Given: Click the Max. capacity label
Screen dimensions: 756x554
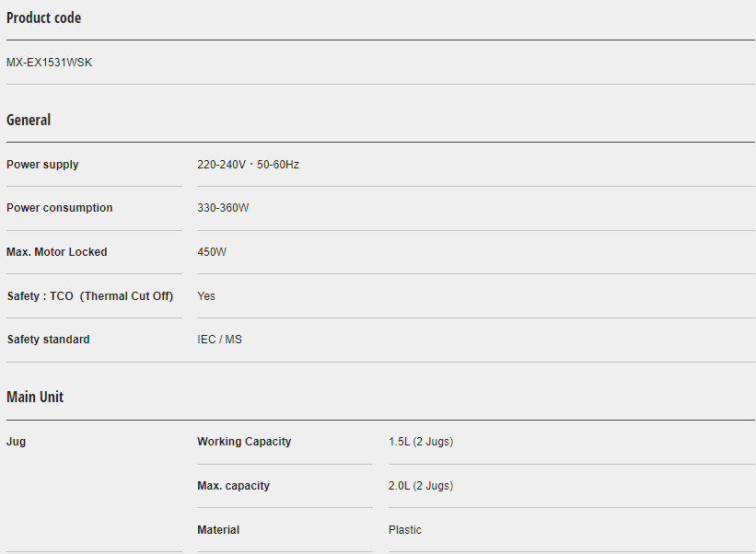Looking at the screenshot, I should [233, 486].
